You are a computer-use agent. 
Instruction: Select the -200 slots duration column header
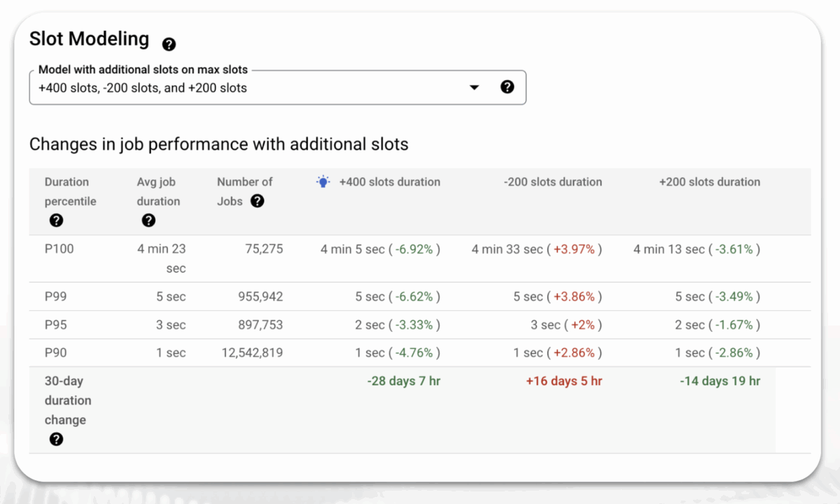(x=553, y=181)
